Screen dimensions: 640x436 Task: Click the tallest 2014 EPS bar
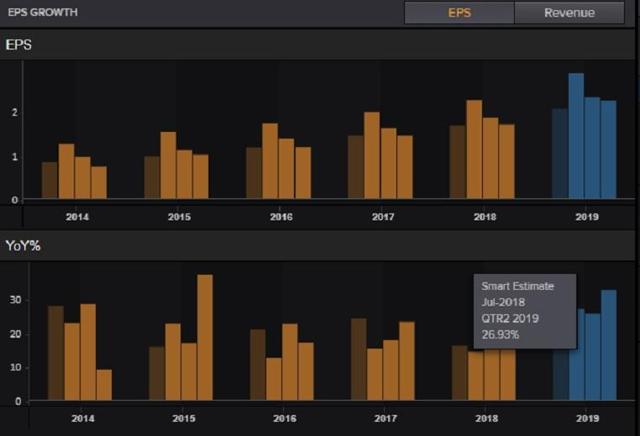(x=66, y=171)
